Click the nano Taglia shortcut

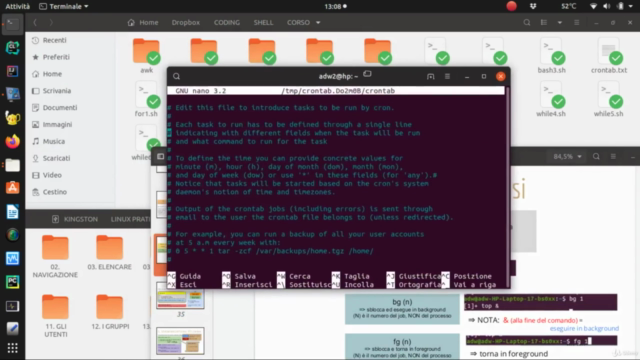click(351, 276)
